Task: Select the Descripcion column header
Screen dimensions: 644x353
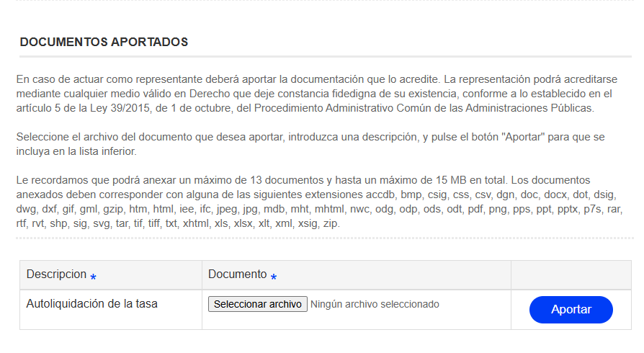Action: point(56,274)
